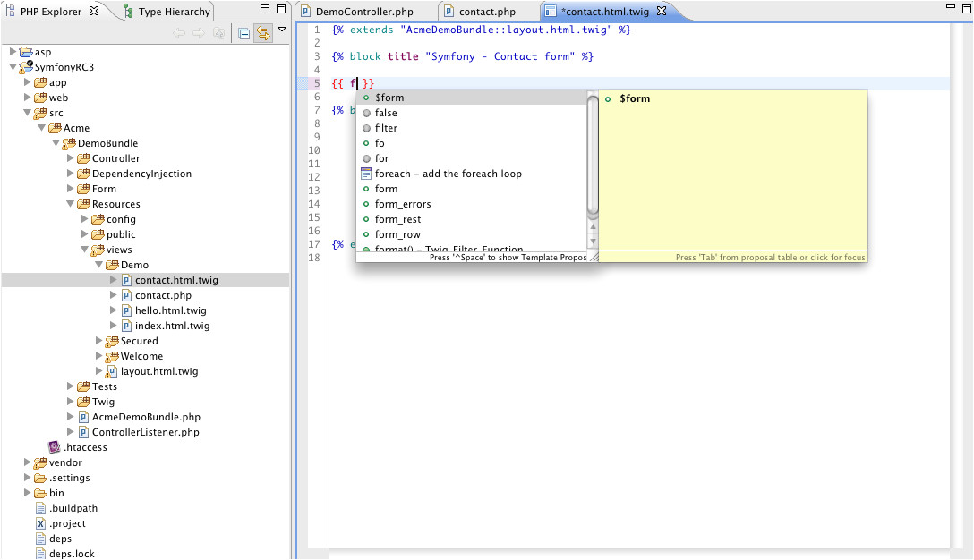Click the Welcome folder icon
Image resolution: width=974 pixels, height=560 pixels.
[112, 356]
